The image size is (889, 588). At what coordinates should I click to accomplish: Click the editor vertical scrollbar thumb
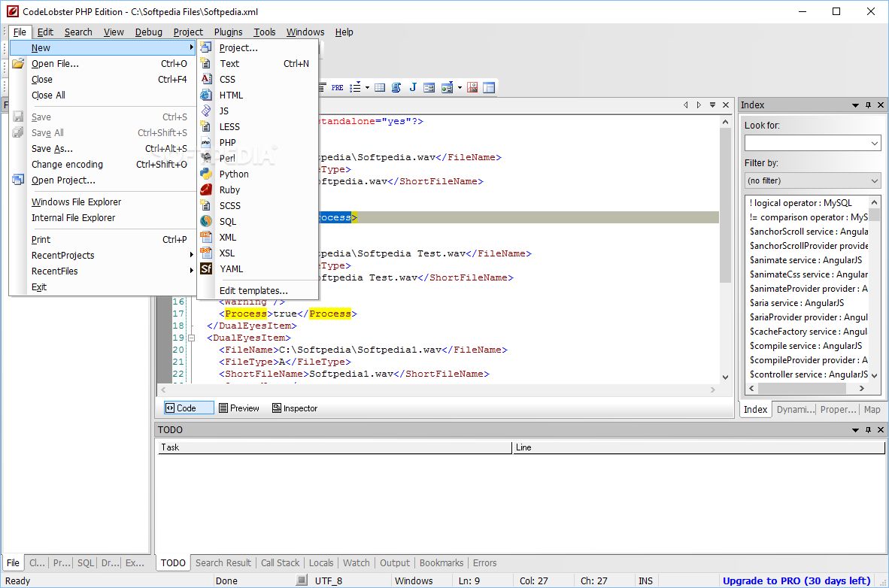point(725,205)
